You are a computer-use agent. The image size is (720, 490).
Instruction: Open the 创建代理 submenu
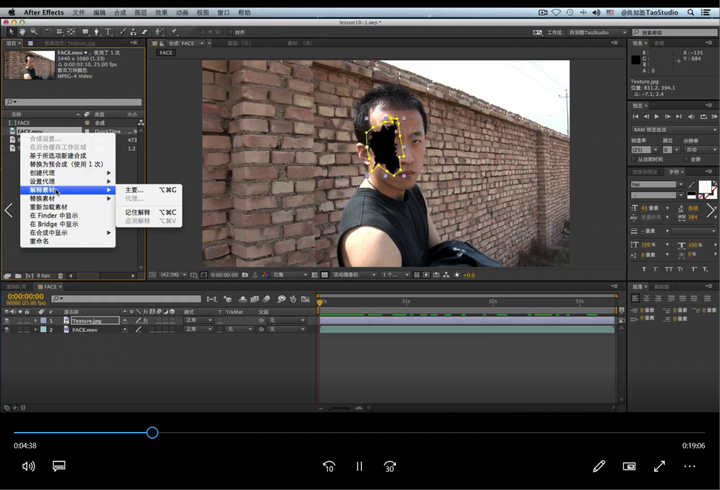click(68, 173)
